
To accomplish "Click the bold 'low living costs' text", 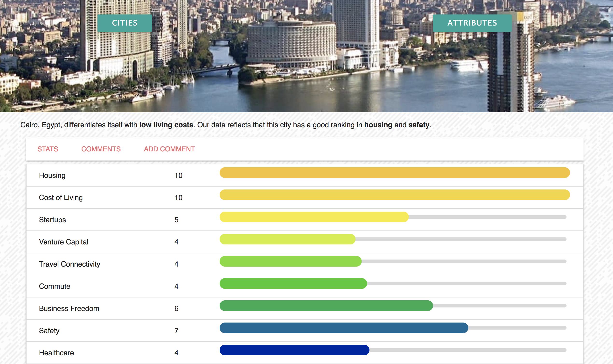I will [166, 125].
